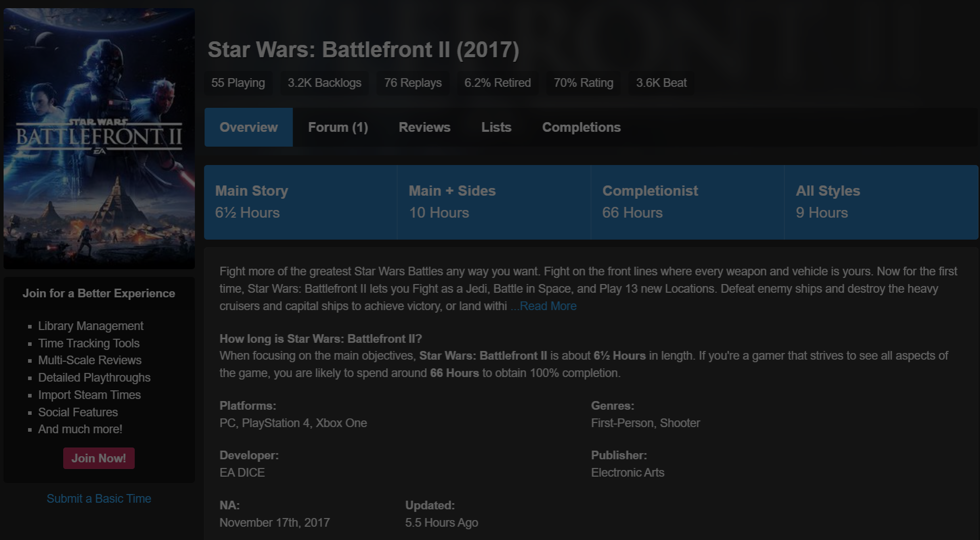Select the 76 Replays stat badge
980x540 pixels.
click(413, 83)
